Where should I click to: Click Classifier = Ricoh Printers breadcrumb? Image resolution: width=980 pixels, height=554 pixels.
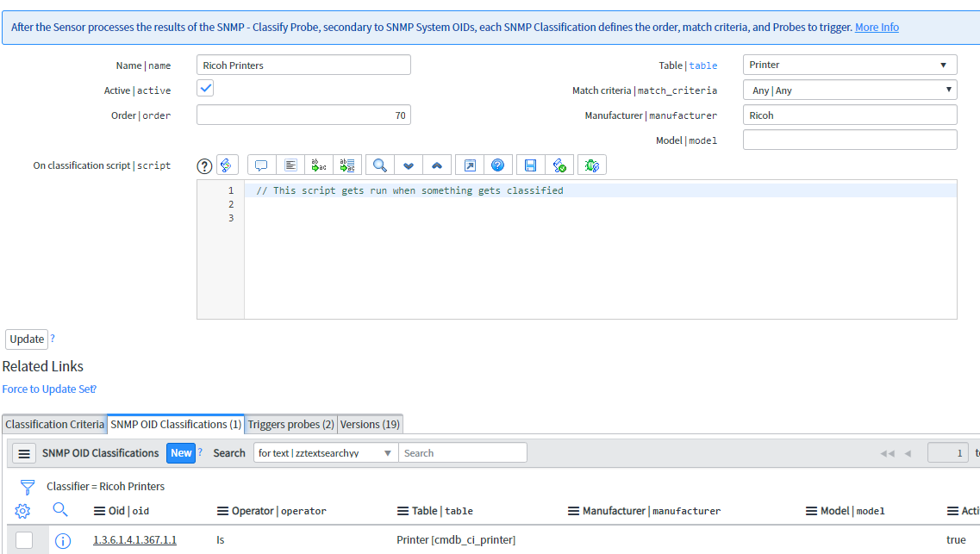tap(106, 486)
